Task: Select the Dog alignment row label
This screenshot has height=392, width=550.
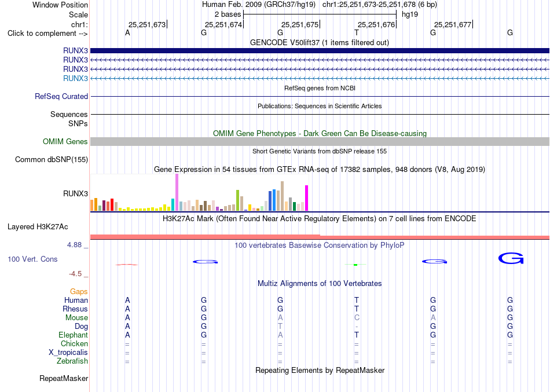Action: click(x=81, y=327)
